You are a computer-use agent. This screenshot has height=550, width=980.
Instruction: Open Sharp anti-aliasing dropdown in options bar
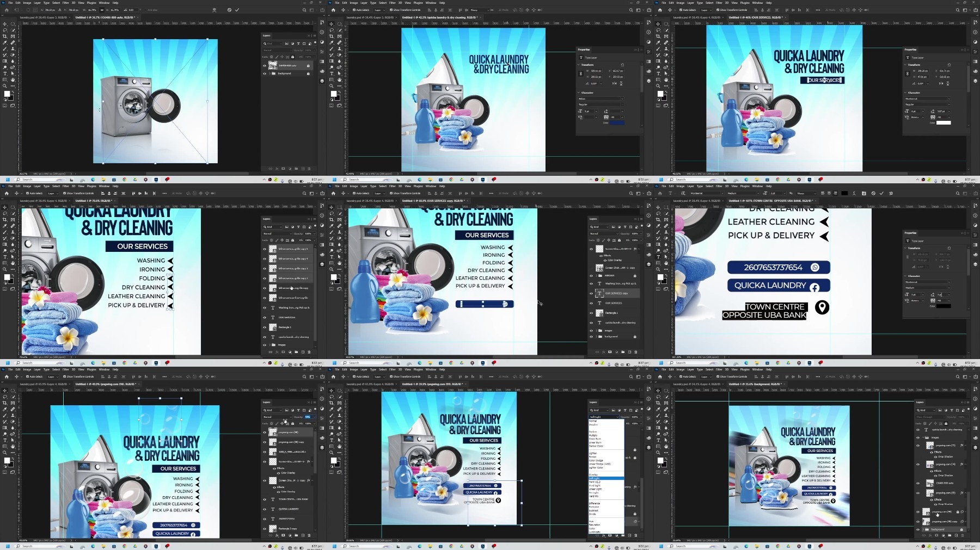806,193
